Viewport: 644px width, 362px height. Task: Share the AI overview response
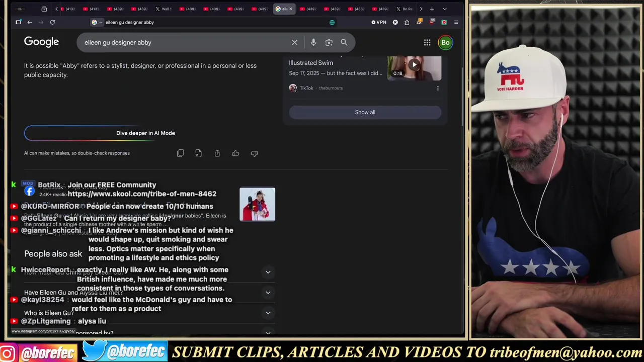(x=217, y=153)
